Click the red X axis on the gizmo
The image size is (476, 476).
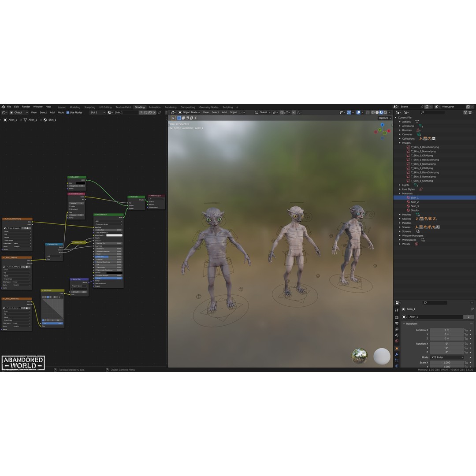click(389, 131)
